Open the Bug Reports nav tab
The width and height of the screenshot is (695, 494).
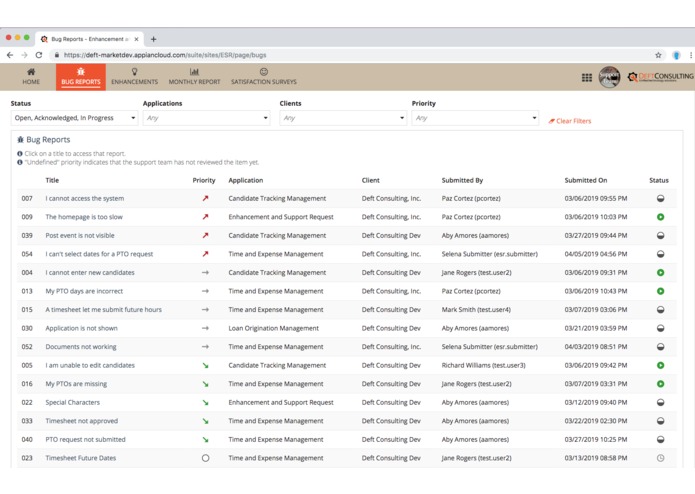point(81,77)
